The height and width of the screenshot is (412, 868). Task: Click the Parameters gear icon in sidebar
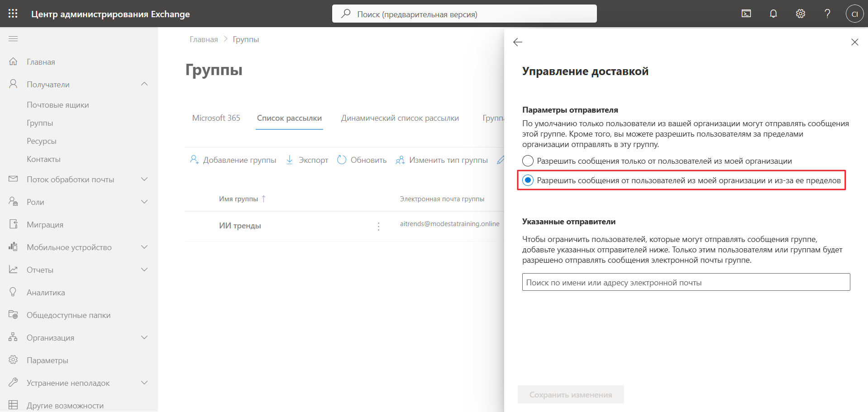pyautogui.click(x=13, y=360)
